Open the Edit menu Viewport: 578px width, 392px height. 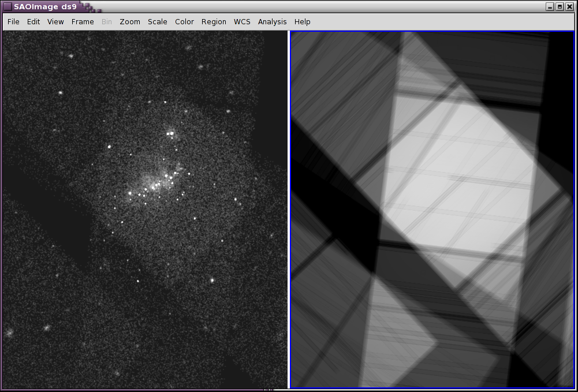coord(33,21)
